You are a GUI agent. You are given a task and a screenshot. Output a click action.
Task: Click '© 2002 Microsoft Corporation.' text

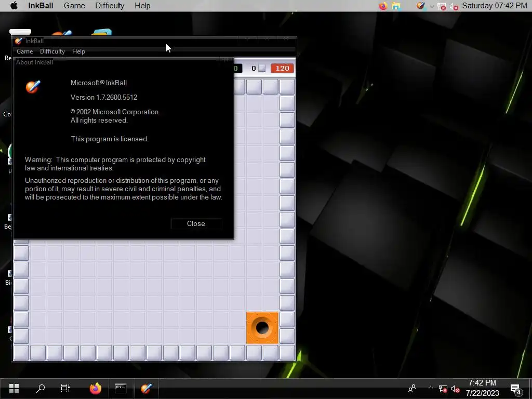point(115,112)
